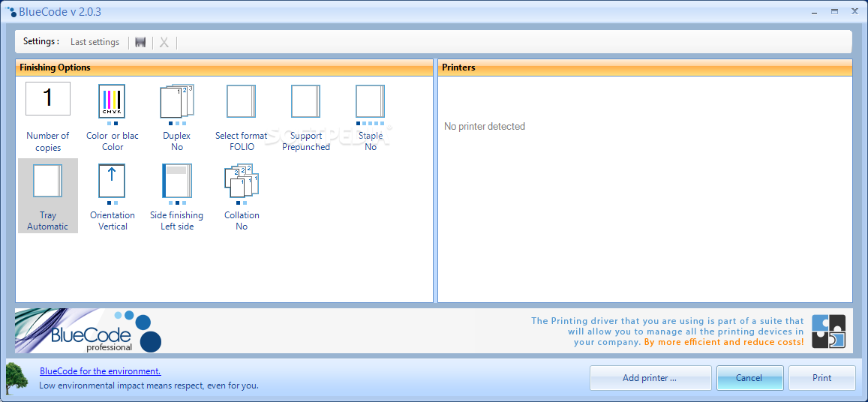Select the CMYK Color or black option
This screenshot has height=402, width=868.
coord(112,101)
